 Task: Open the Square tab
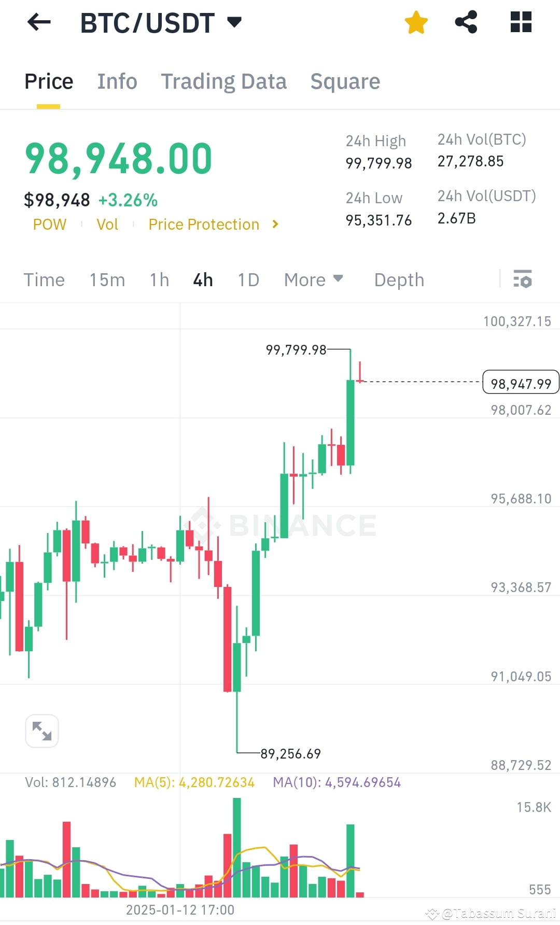[345, 81]
